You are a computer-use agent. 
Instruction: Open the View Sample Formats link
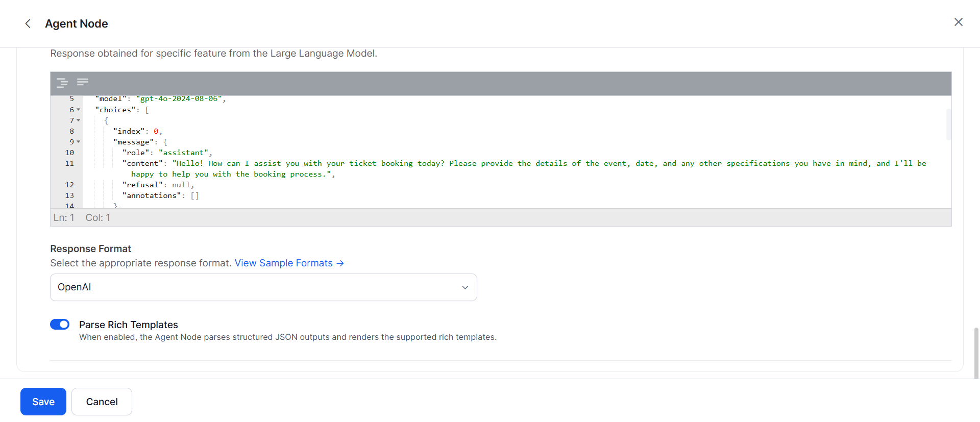click(x=283, y=263)
